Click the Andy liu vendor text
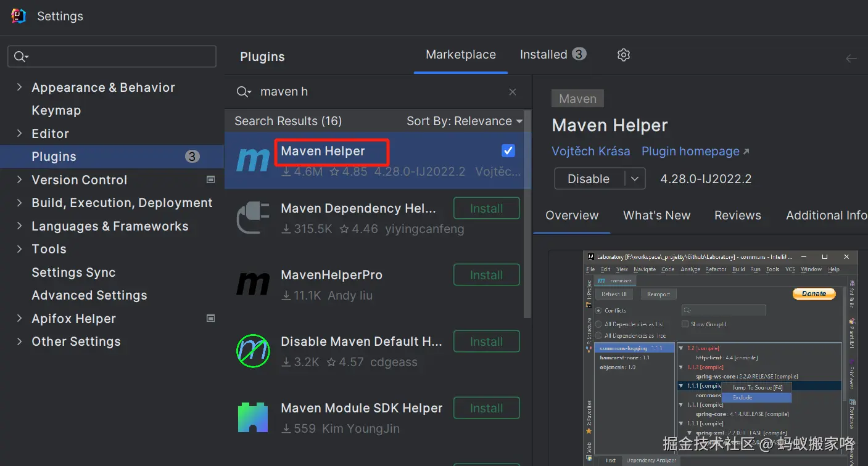868x466 pixels. [x=350, y=295]
